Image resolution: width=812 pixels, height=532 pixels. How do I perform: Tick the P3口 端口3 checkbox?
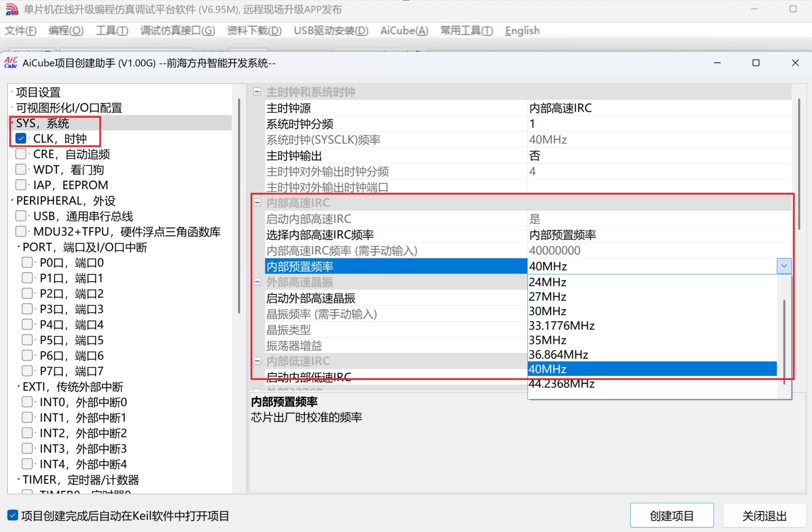point(27,309)
